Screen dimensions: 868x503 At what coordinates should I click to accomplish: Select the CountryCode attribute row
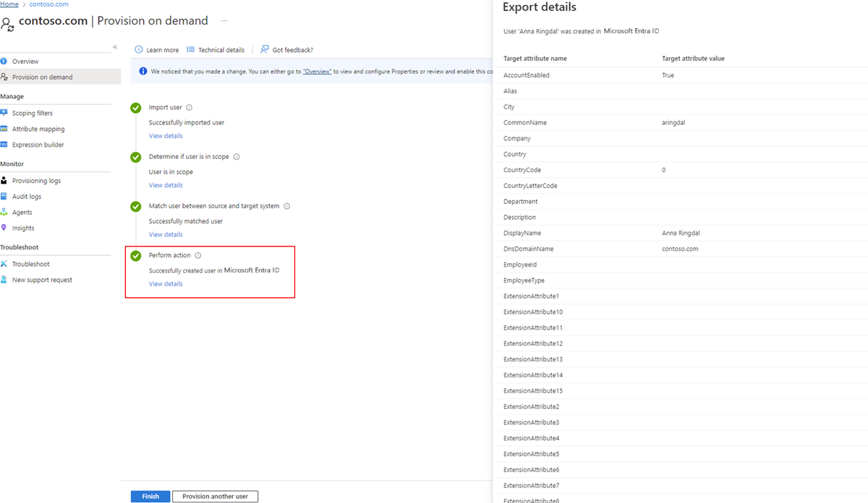tap(680, 170)
